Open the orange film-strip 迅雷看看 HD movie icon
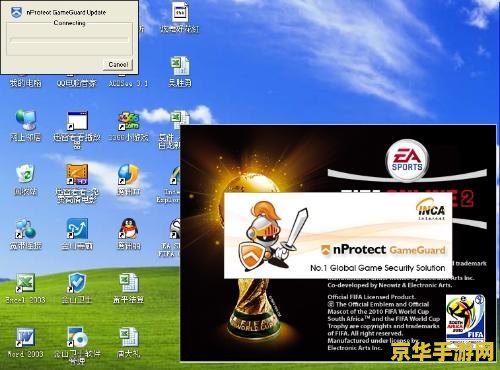The width and height of the screenshot is (500, 370). (77, 174)
